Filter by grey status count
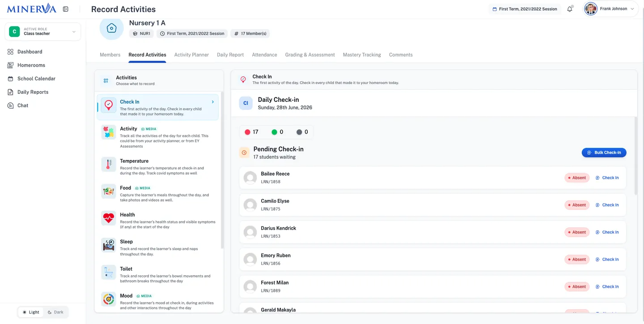 click(302, 132)
